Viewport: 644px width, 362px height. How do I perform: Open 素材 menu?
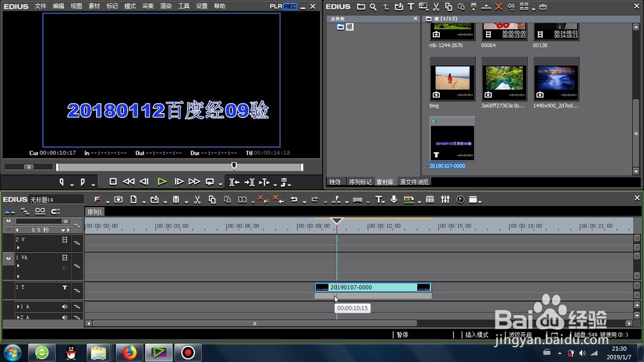[x=94, y=6]
